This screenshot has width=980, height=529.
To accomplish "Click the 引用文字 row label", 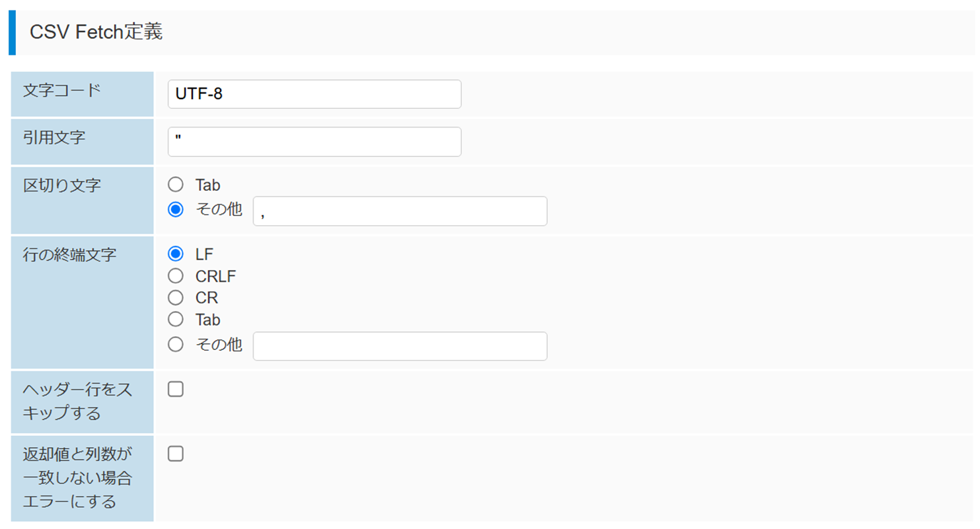I will tap(54, 137).
